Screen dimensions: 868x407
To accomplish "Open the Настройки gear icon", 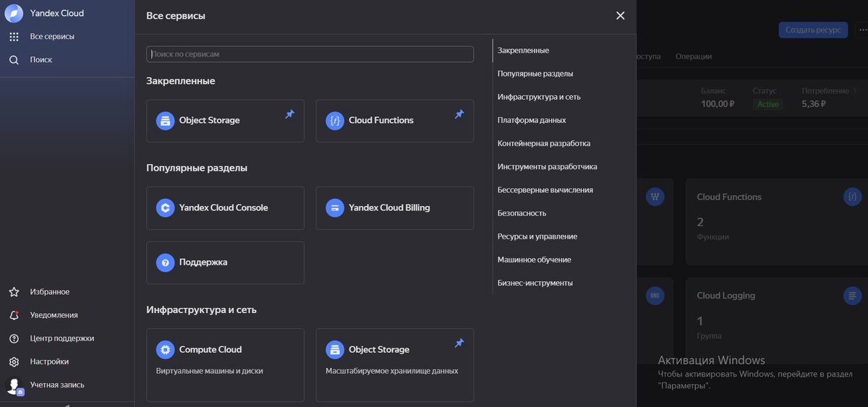I will (14, 361).
